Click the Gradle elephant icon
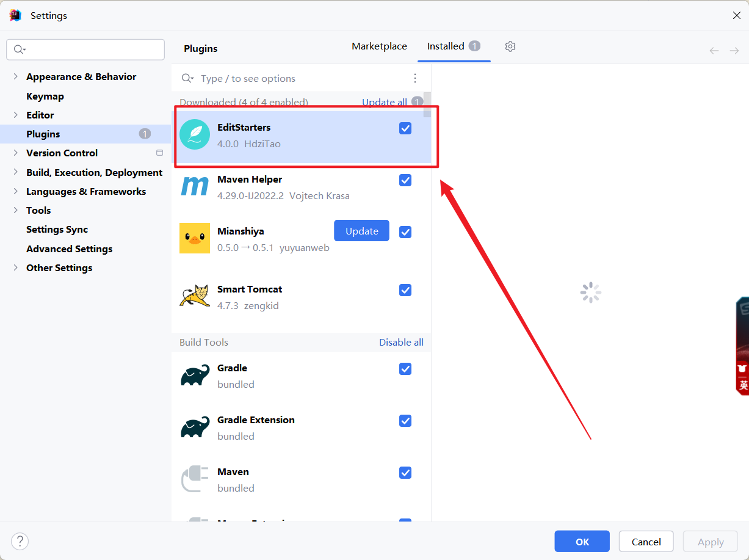This screenshot has width=749, height=560. pos(195,376)
